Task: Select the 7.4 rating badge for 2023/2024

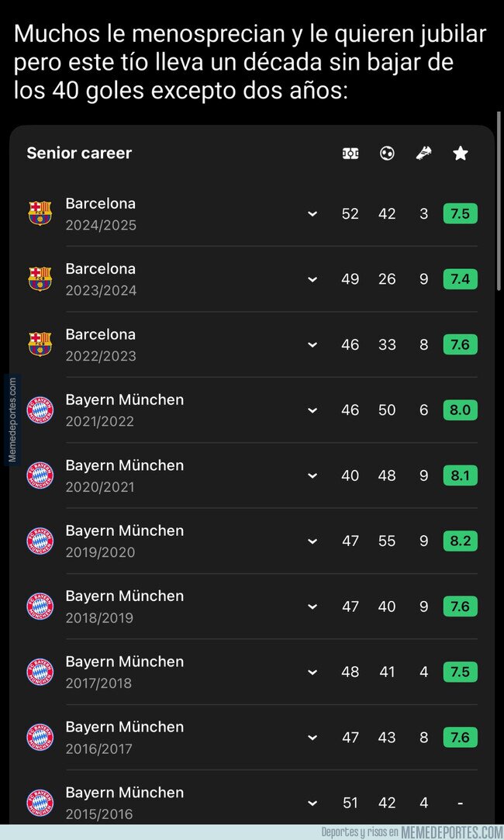Action: tap(461, 279)
